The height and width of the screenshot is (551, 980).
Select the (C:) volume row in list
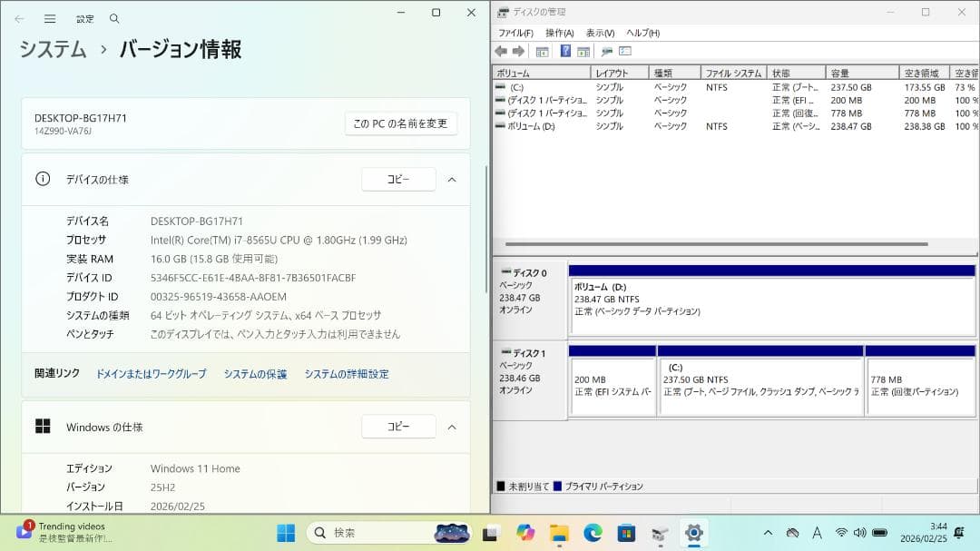735,87
